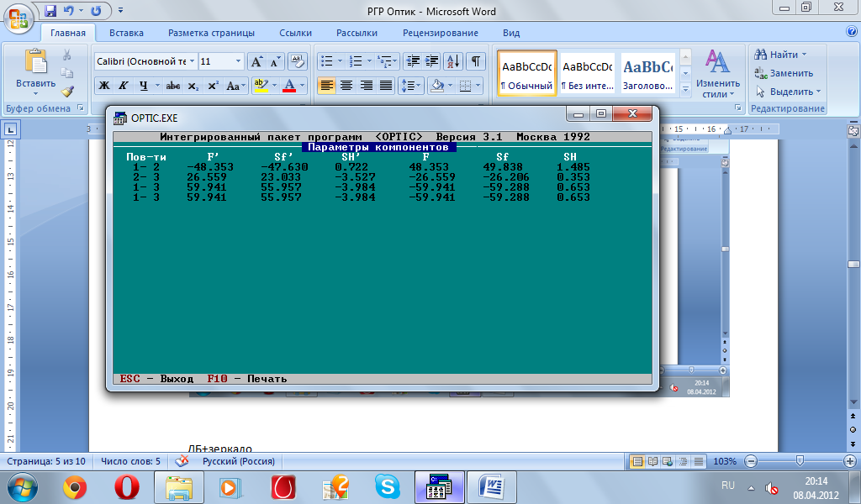
Task: Apply superscript formatting
Action: point(213,86)
